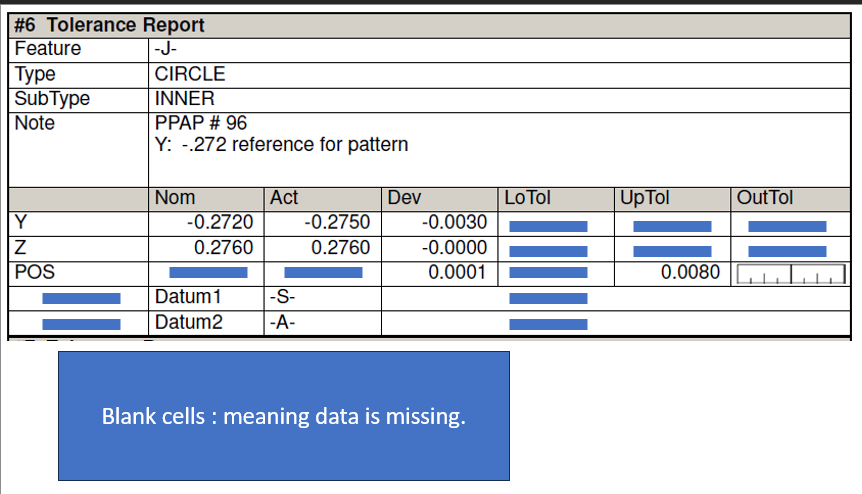Click the Type value 'CIRCLE'

pos(190,74)
